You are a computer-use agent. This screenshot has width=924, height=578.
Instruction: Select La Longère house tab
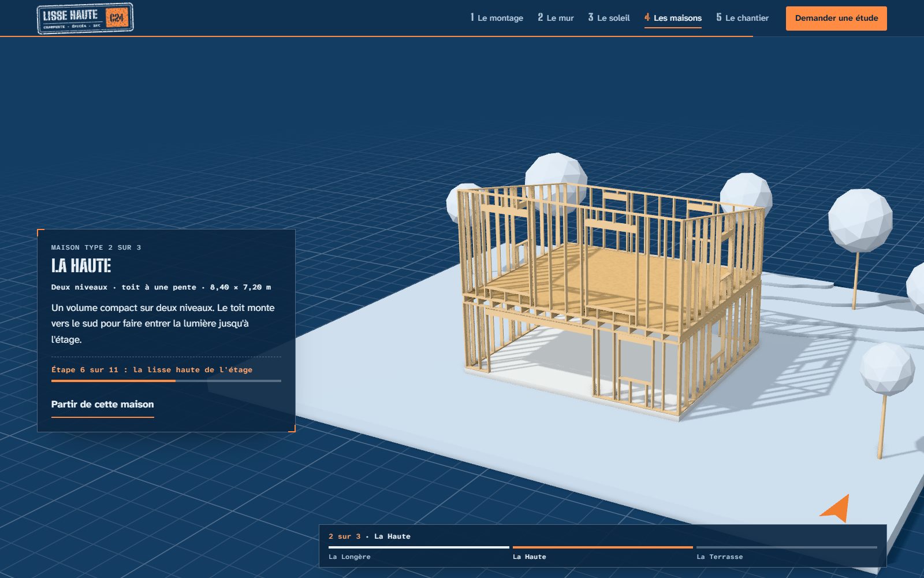[419, 553]
